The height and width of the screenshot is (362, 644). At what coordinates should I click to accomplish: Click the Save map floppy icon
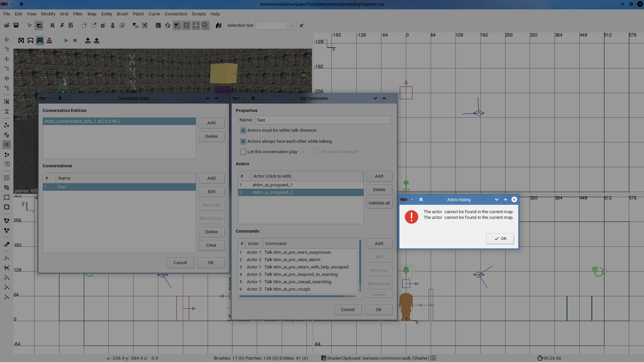coord(16,25)
